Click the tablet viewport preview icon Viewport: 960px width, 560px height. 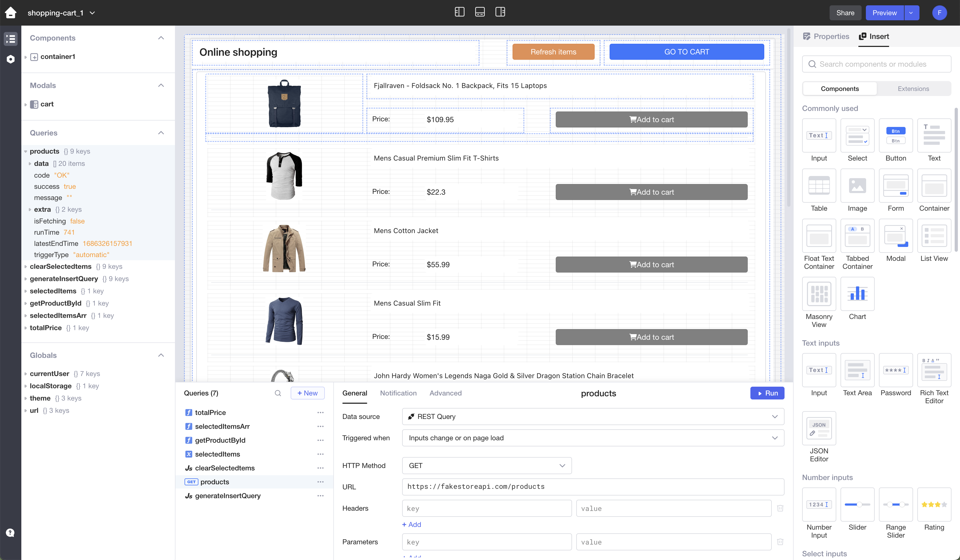[479, 12]
